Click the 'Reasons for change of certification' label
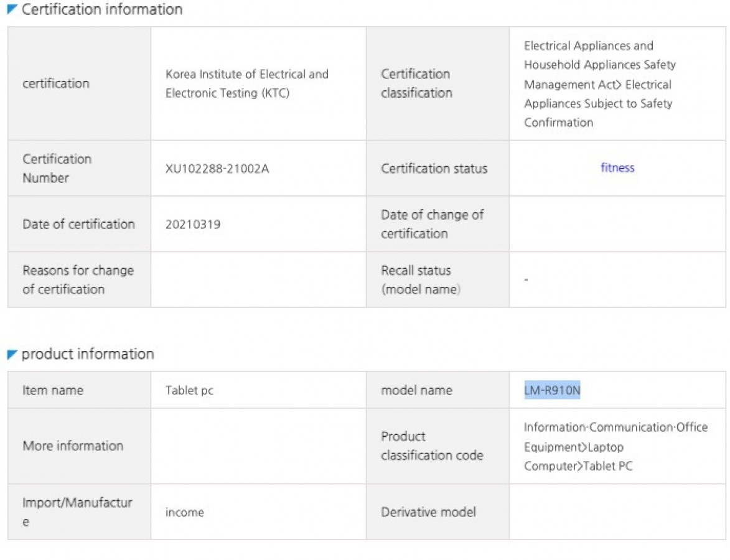This screenshot has width=730, height=560. pos(78,279)
